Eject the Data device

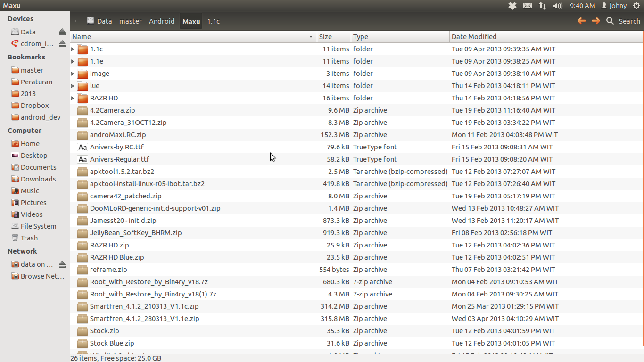coord(62,32)
